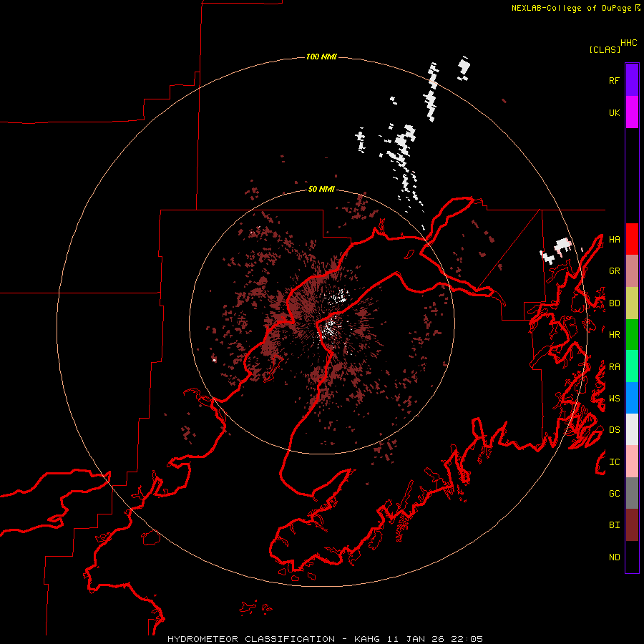644x644 pixels.
Task: Click the BI brown legend swatch
Action: coord(632,525)
